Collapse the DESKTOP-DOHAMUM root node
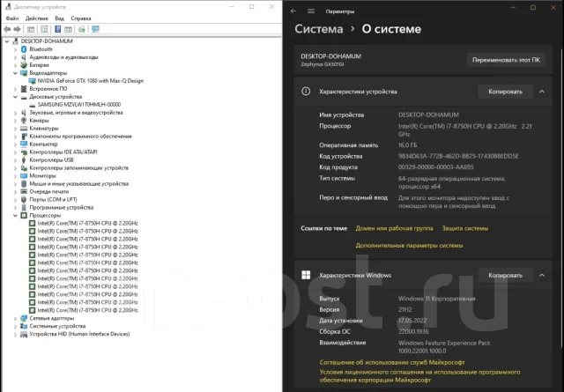Screen dimensions: 564x392 7,41
